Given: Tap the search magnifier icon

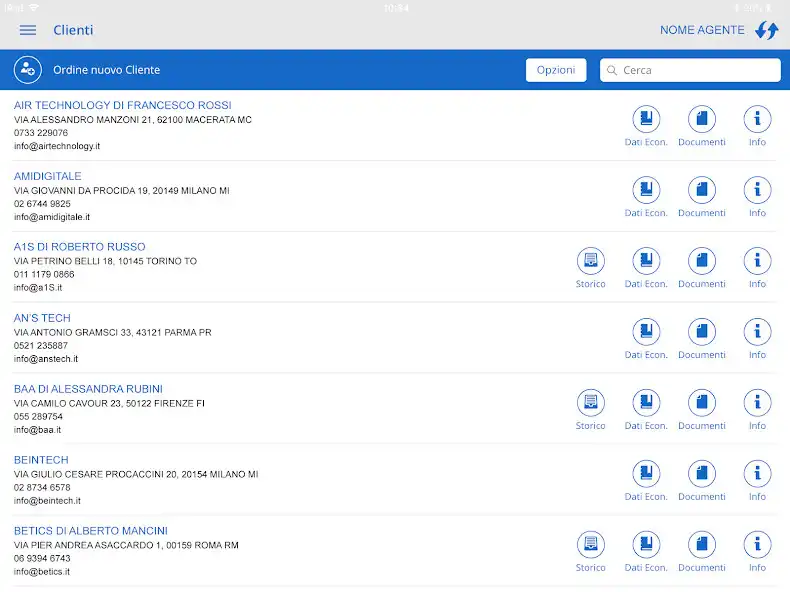Looking at the screenshot, I should click(612, 70).
